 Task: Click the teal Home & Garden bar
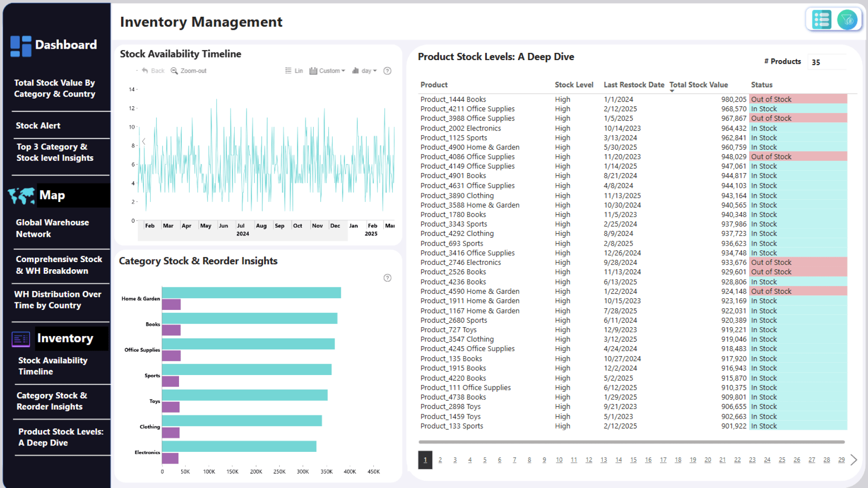251,293
